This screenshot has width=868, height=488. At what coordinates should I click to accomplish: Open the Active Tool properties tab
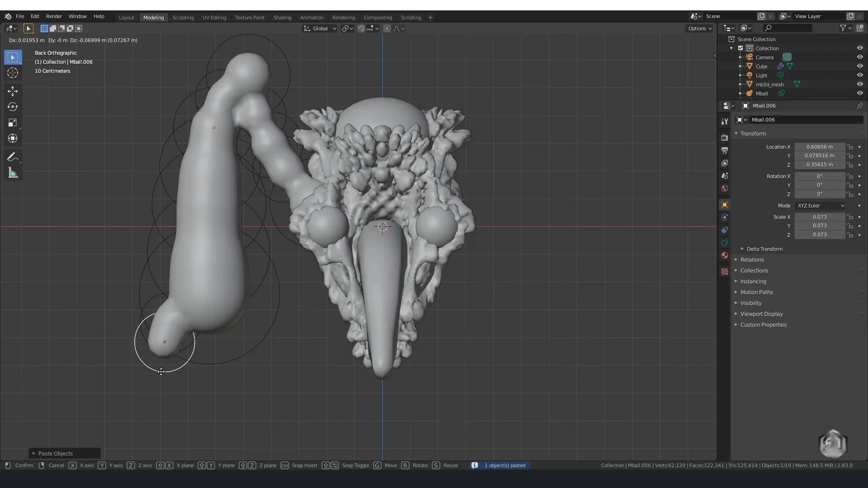click(x=725, y=121)
